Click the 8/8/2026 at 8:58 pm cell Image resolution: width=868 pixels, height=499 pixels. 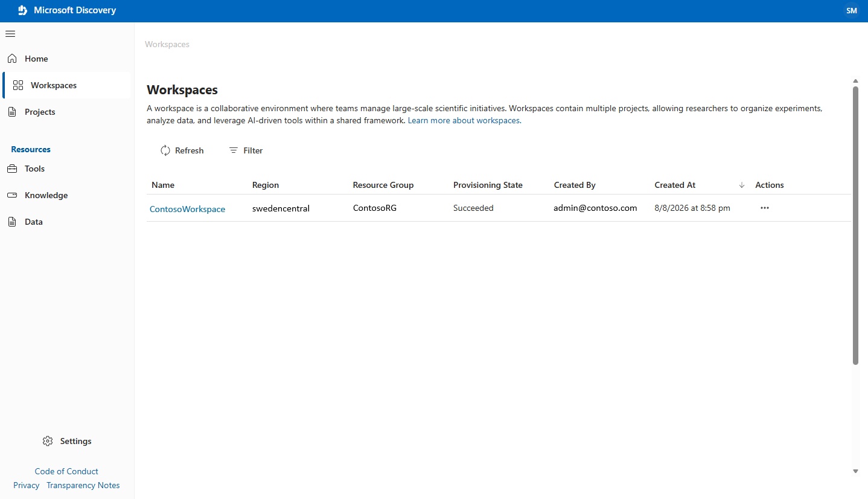[692, 208]
